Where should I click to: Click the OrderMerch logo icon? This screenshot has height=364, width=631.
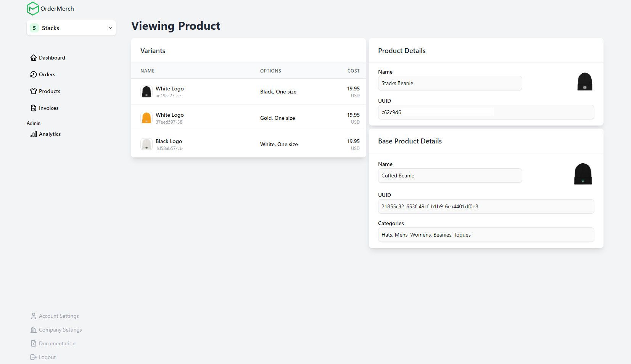(32, 8)
